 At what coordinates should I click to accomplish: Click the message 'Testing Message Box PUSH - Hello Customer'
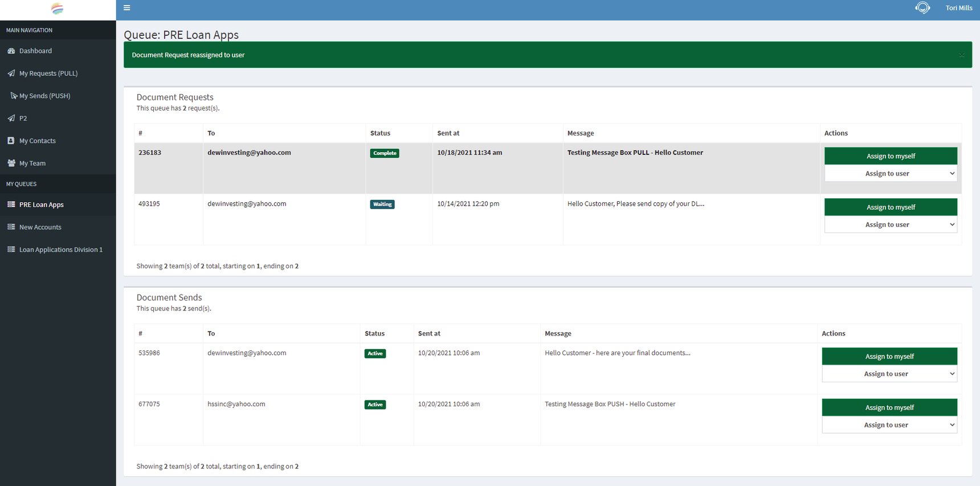click(610, 404)
